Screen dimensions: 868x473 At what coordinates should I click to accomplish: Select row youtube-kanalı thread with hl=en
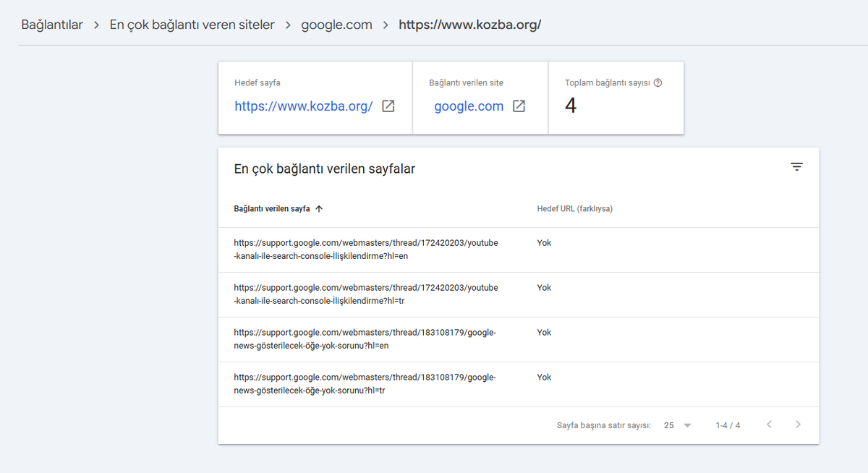pos(519,250)
